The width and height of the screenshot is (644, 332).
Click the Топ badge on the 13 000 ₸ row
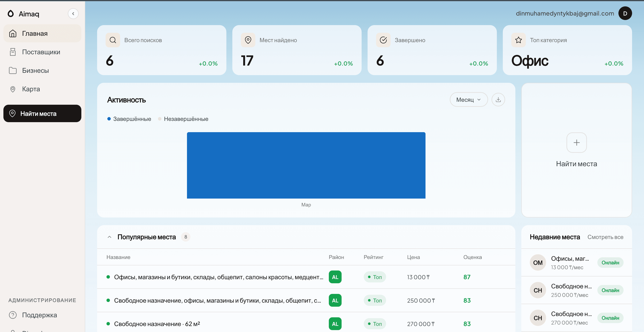[375, 277]
